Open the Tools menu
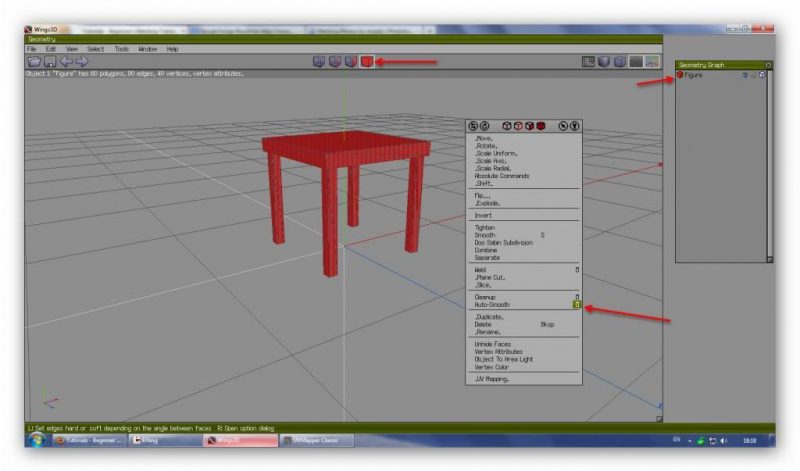The image size is (800, 471). 121,48
